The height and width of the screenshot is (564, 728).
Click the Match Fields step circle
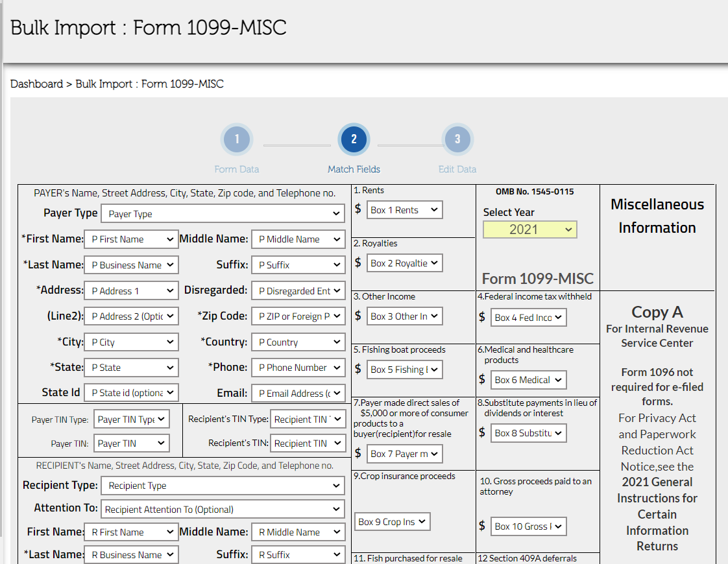click(x=354, y=139)
